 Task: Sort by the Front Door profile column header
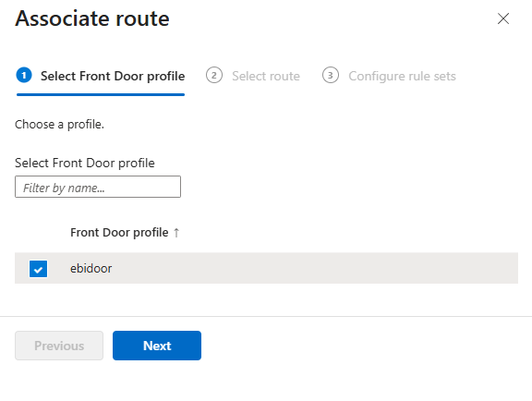pos(119,233)
